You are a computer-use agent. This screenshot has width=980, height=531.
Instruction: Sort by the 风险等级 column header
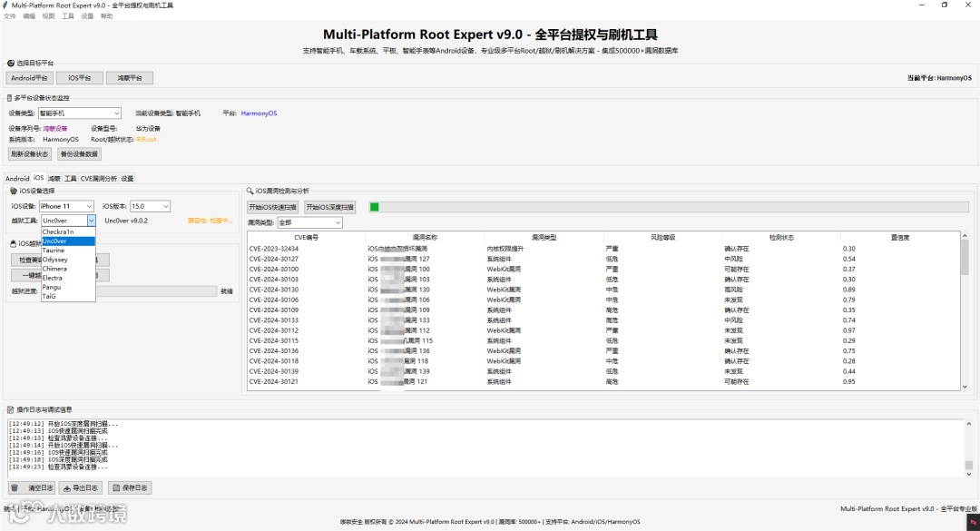[663, 238]
